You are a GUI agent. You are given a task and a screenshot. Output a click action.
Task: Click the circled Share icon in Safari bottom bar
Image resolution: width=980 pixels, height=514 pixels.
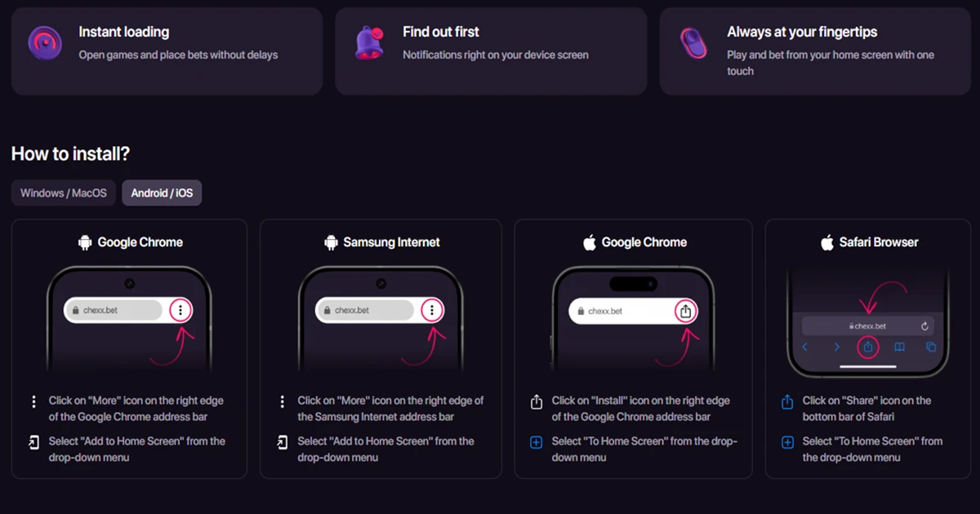[x=868, y=347]
